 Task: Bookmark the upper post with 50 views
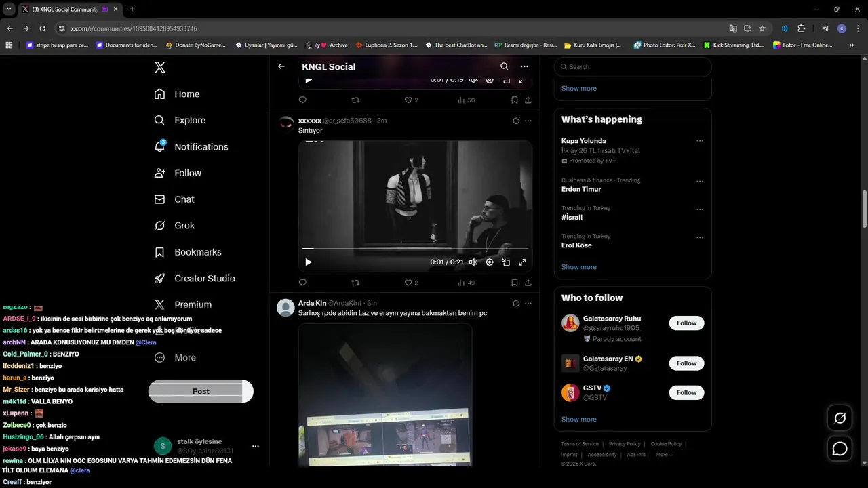pyautogui.click(x=515, y=100)
